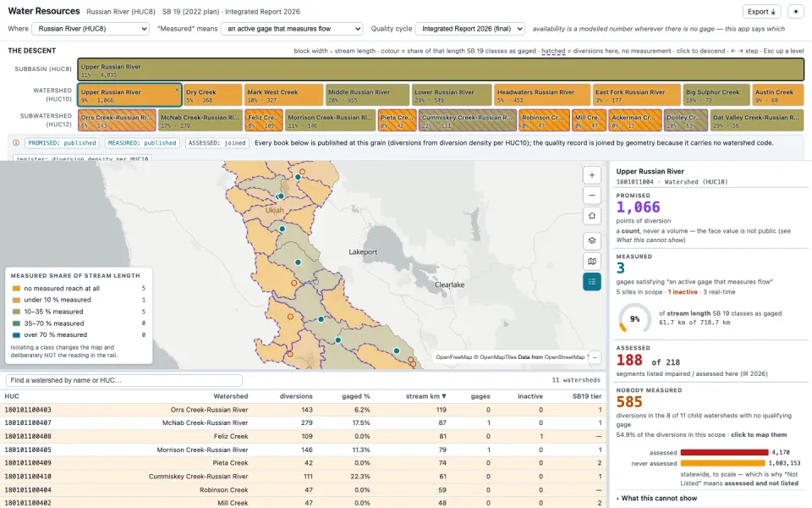Open the Quality cycle dropdown
Screen dimensions: 812x508
(x=469, y=29)
